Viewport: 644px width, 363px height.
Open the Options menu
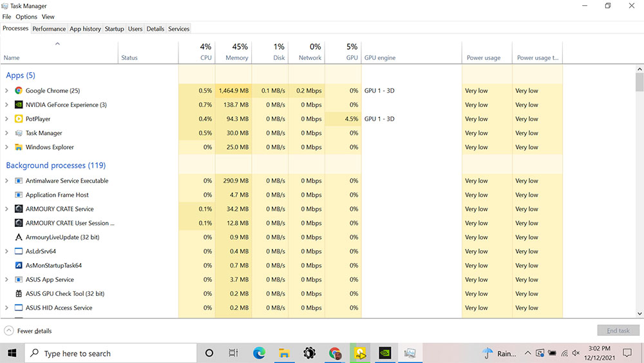[26, 17]
